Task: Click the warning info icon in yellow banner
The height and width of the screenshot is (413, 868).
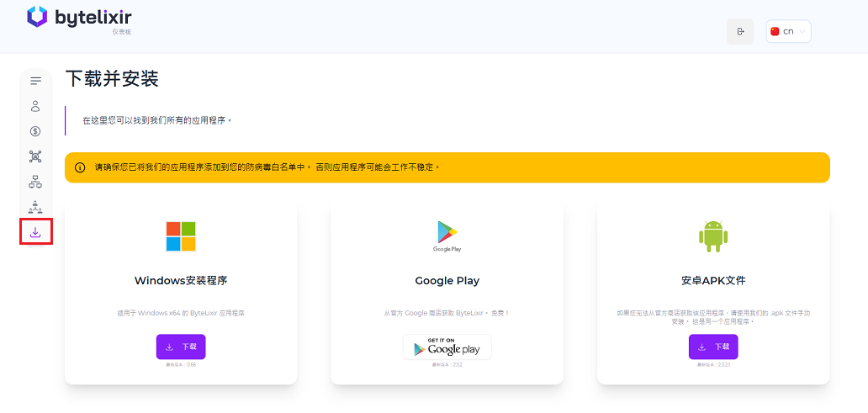Action: [x=80, y=167]
